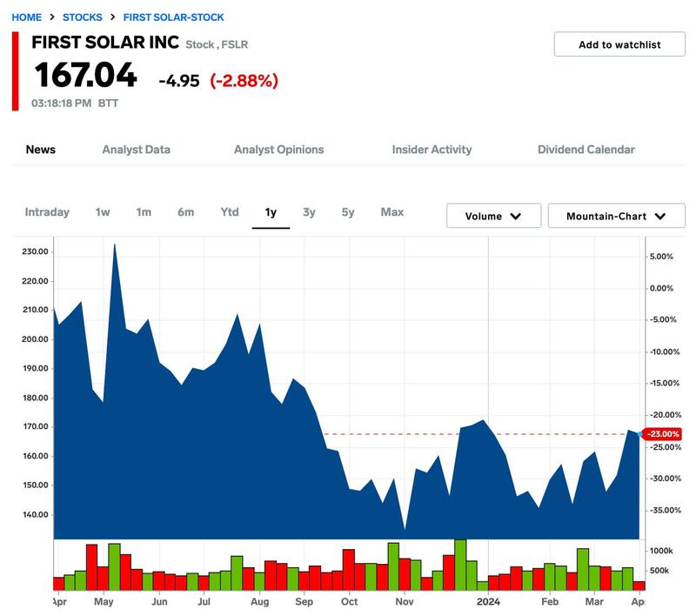Viewport: 696px width, 616px height.
Task: Click the 0.00% percent axis label
Action: 661,289
